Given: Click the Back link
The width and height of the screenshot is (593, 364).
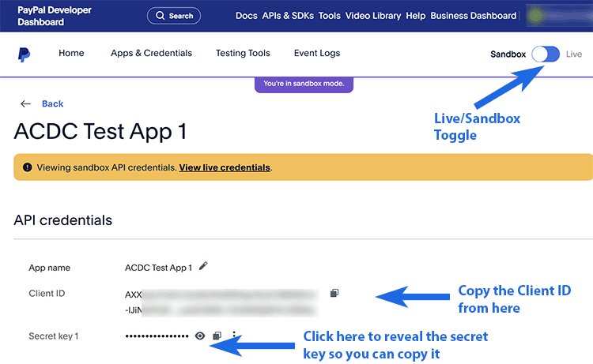Looking at the screenshot, I should 52,104.
